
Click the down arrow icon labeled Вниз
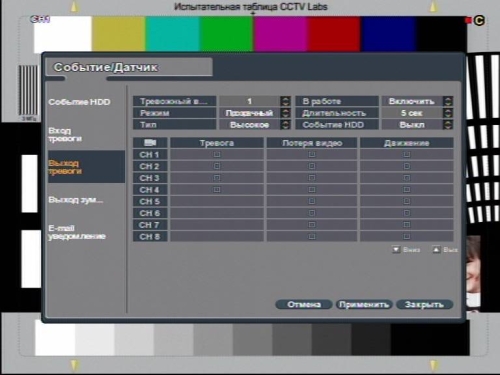coord(396,249)
